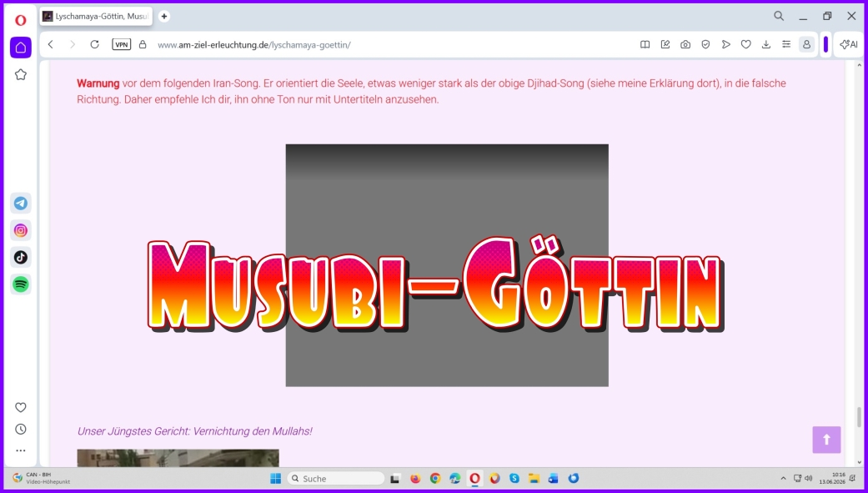
Task: Click the Unser Jüngstes Gericht caption
Action: [x=194, y=431]
